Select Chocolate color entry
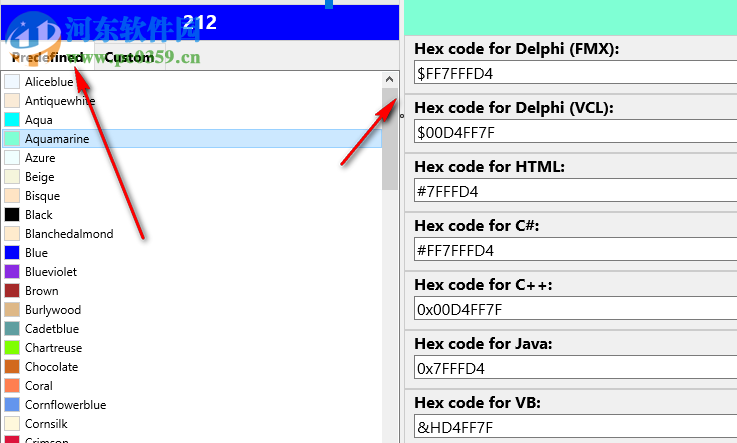The height and width of the screenshot is (443, 737). [192, 366]
